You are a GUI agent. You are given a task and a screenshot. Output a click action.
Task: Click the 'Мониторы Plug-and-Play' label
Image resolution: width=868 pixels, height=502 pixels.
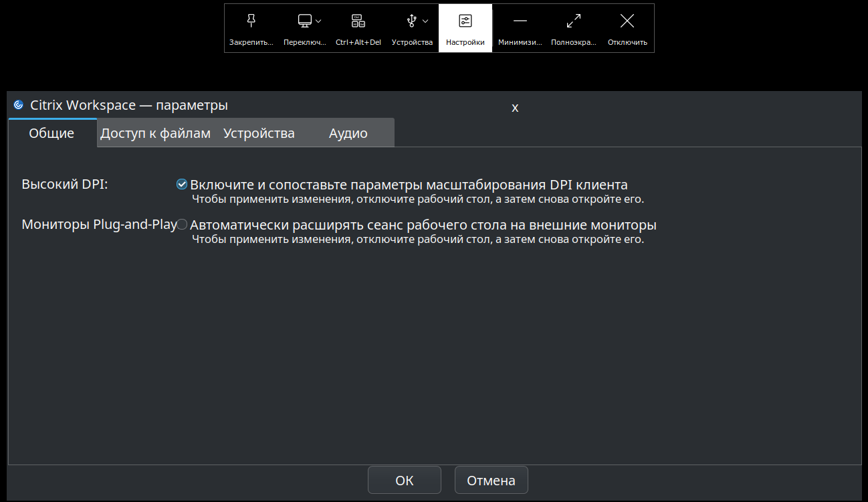coord(99,225)
